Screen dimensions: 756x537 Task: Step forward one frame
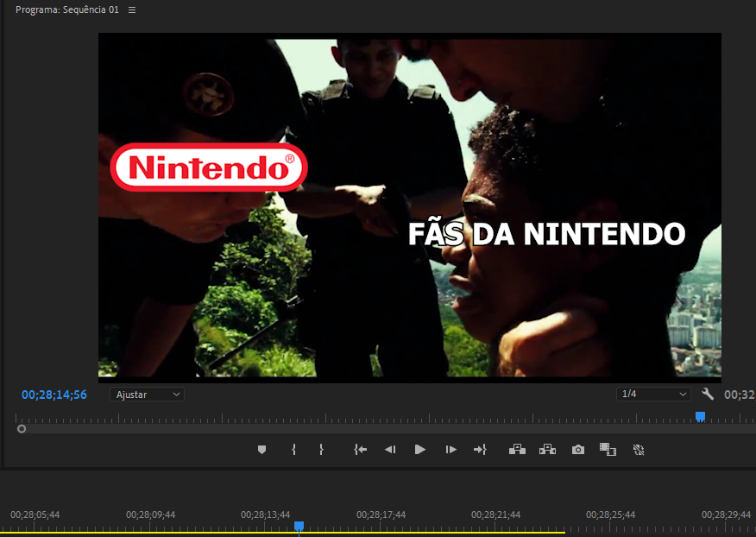click(x=450, y=450)
